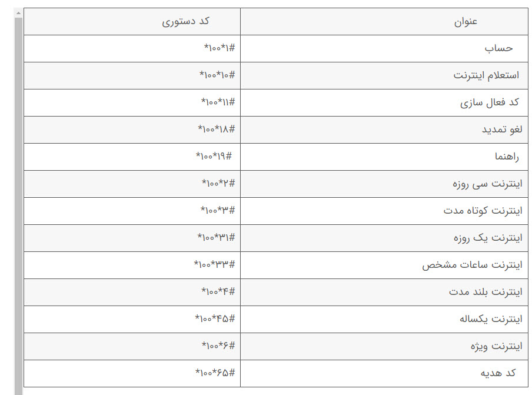The image size is (532, 395).
Task: Select the اینترنت ساعات مشخص title cell
Action: (472, 265)
